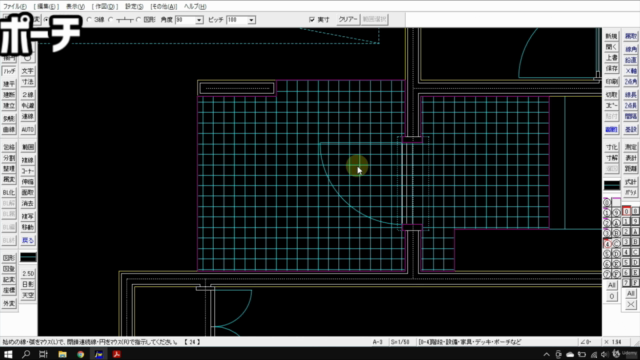
Task: Click the 基設 basic settings button
Action: point(631,130)
